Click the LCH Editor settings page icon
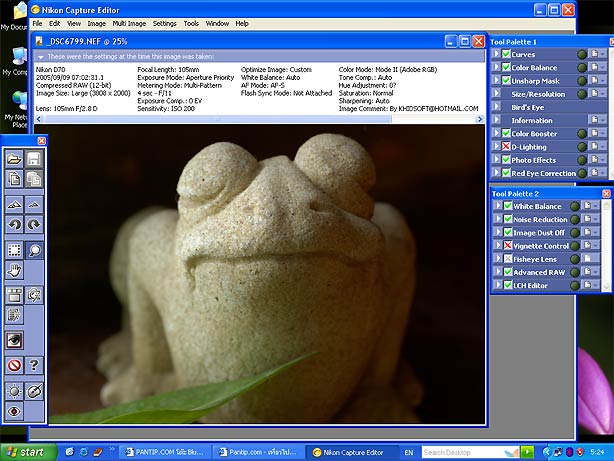This screenshot has height=461, width=614. click(x=587, y=285)
